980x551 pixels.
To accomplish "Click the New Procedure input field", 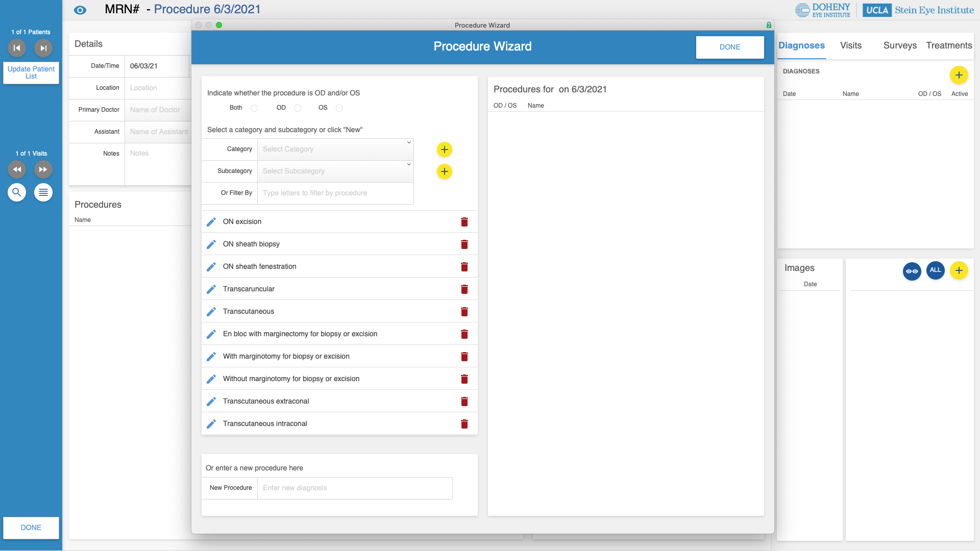I will [x=354, y=488].
